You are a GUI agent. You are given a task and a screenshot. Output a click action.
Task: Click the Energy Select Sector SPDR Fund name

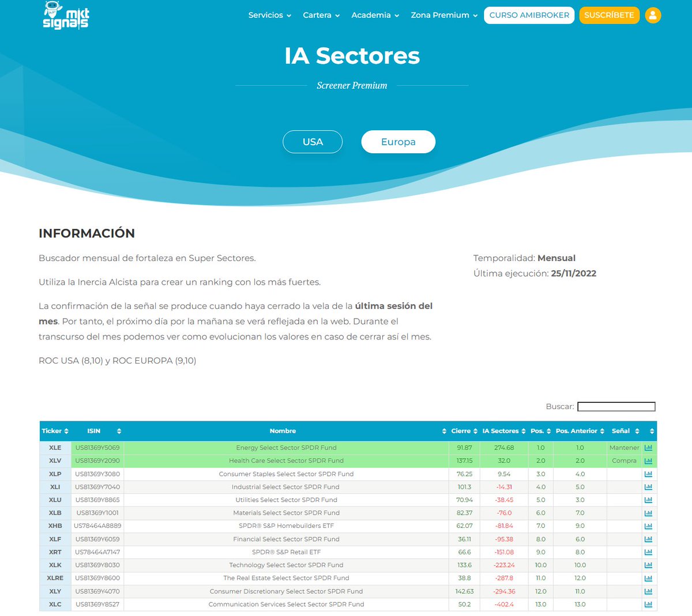pos(286,448)
